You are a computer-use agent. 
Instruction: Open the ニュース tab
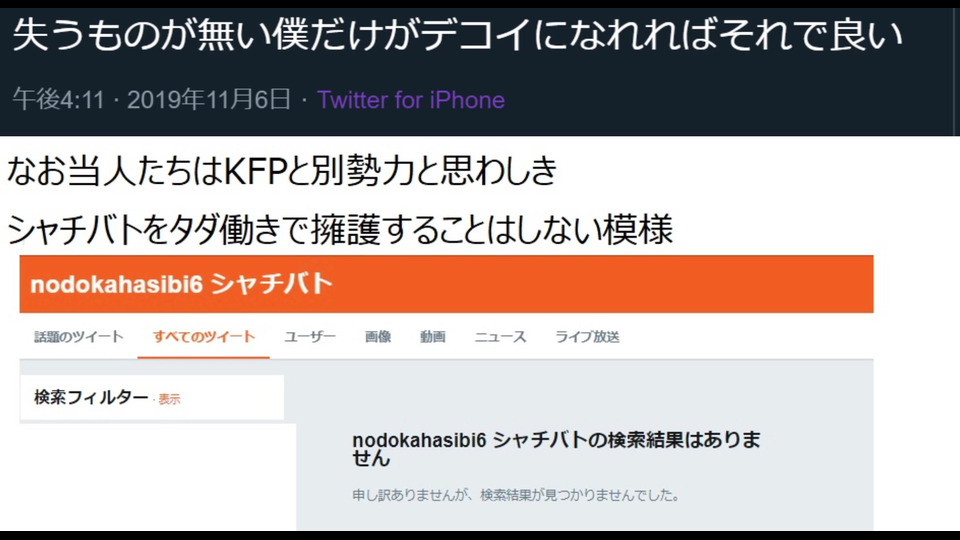click(x=500, y=337)
